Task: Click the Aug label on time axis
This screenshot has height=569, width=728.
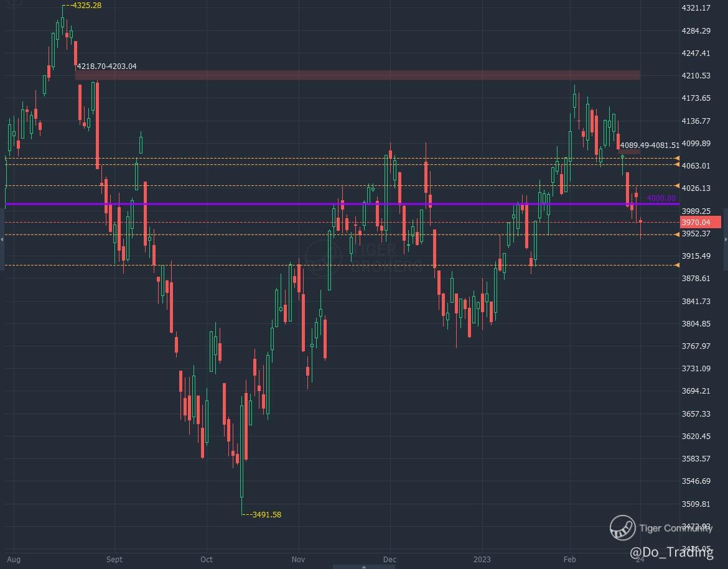Action: (14, 559)
